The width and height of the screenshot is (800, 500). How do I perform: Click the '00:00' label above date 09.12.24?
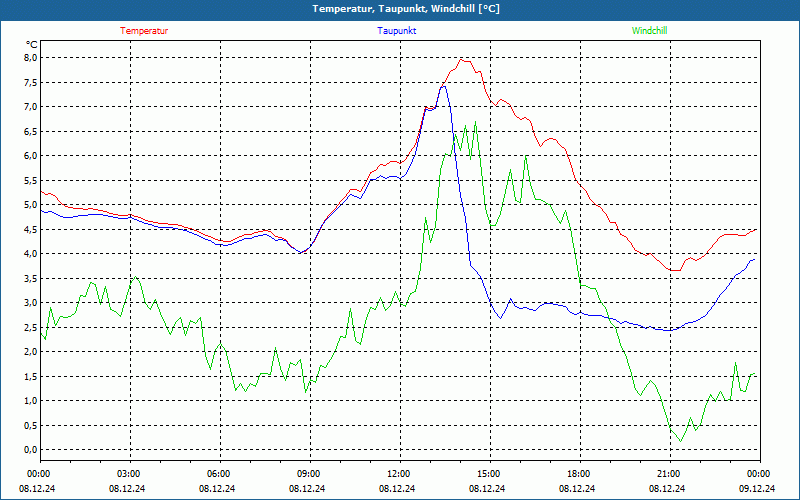(760, 474)
